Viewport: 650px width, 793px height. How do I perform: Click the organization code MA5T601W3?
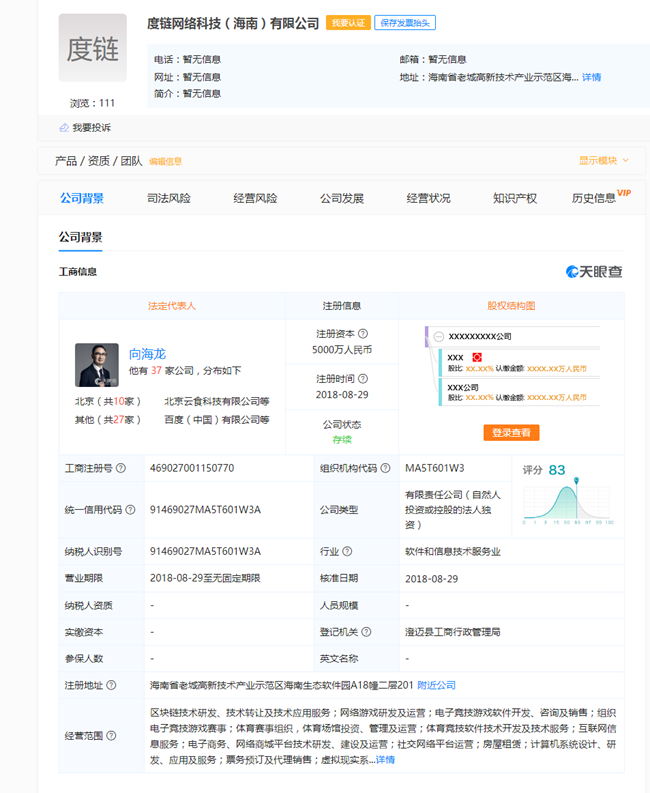click(x=435, y=468)
